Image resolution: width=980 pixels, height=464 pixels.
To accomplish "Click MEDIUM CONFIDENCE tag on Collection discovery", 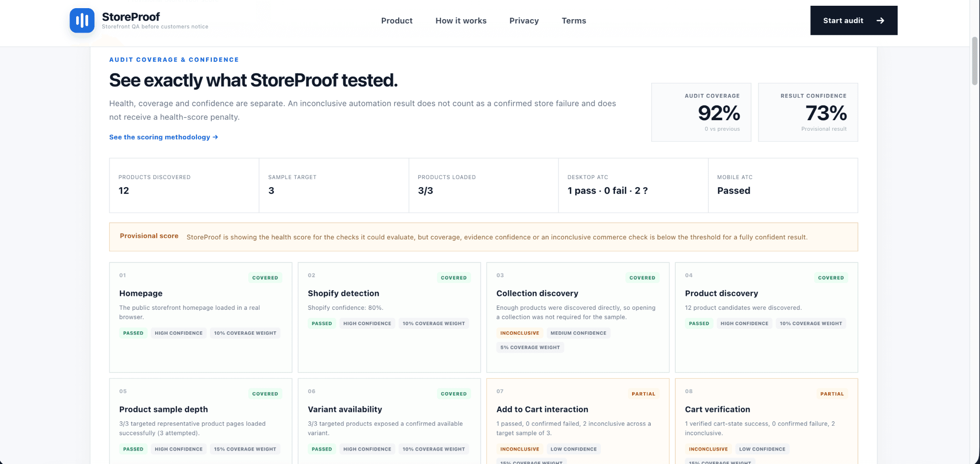I will (x=578, y=333).
